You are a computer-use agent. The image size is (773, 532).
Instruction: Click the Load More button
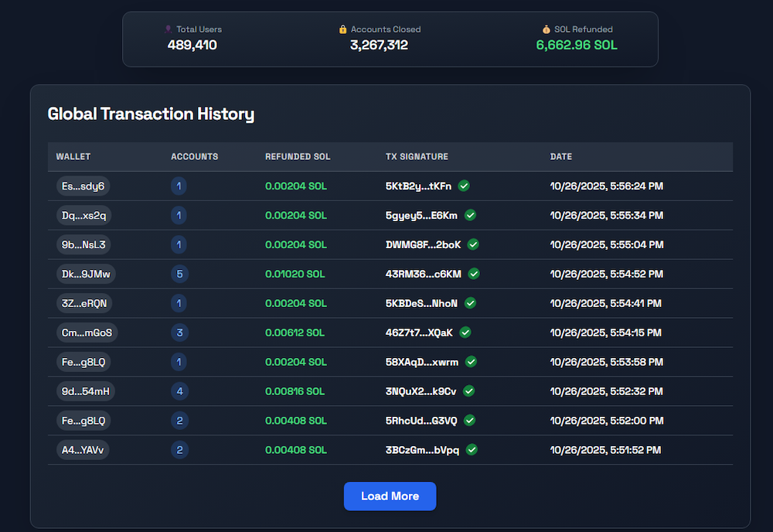pyautogui.click(x=390, y=496)
